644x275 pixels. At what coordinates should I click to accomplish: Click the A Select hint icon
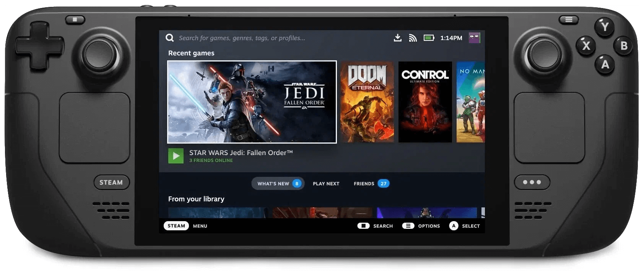click(x=454, y=226)
